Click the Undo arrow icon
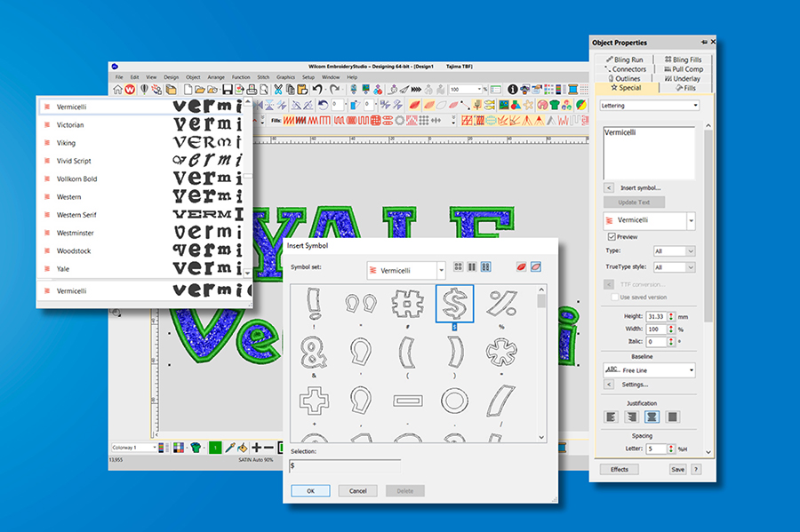 click(316, 90)
